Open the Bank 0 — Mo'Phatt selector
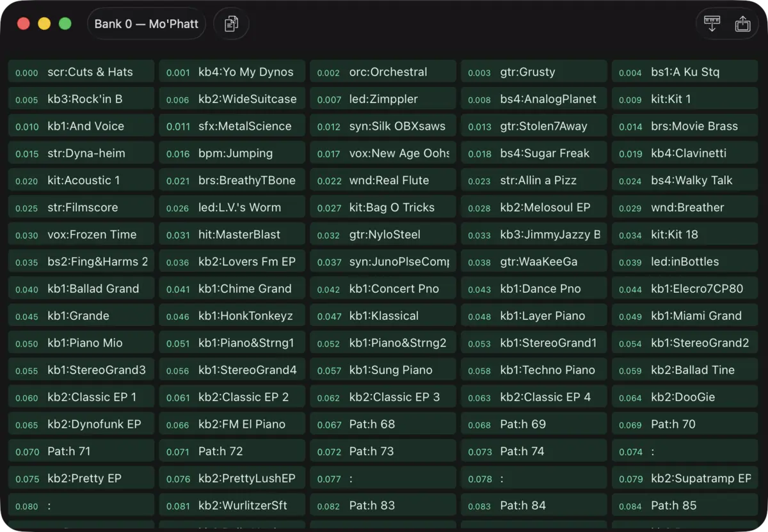 click(x=147, y=24)
